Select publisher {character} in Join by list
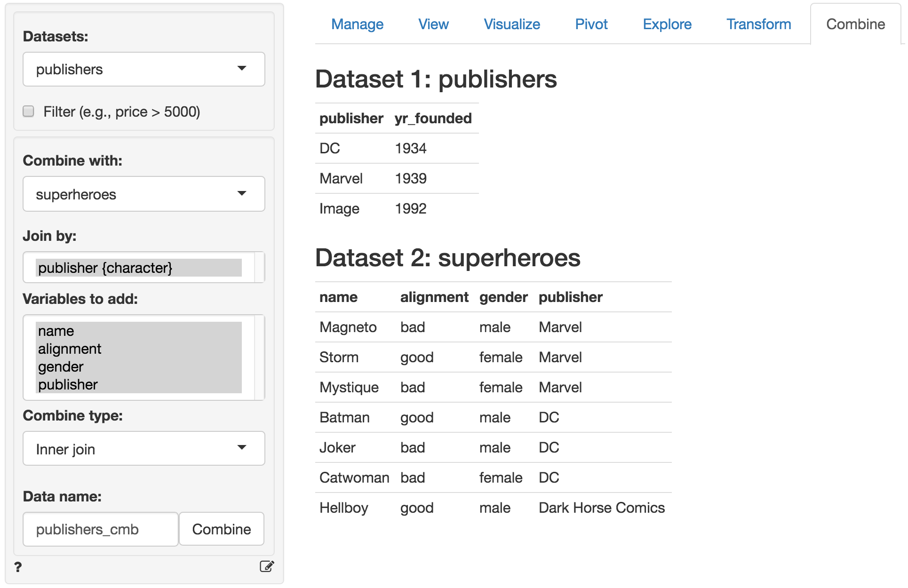Viewport: 908px width, 588px height. pyautogui.click(x=105, y=268)
